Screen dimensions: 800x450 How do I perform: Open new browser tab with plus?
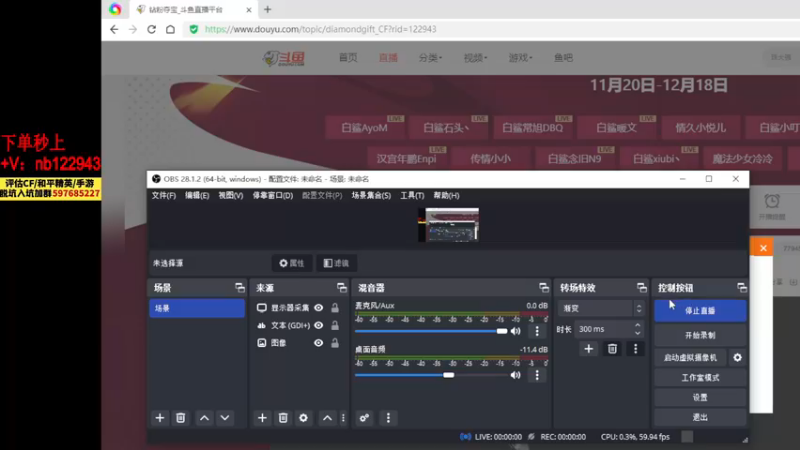tap(268, 9)
